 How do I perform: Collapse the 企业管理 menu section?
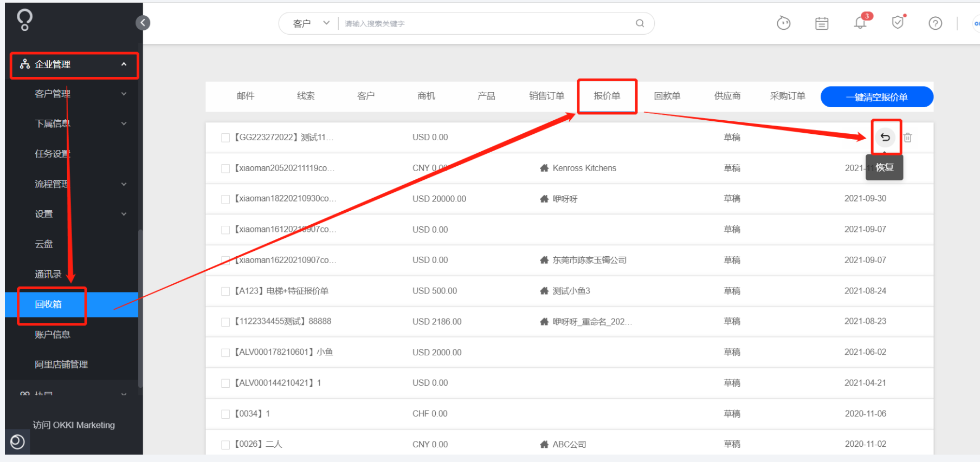[124, 64]
